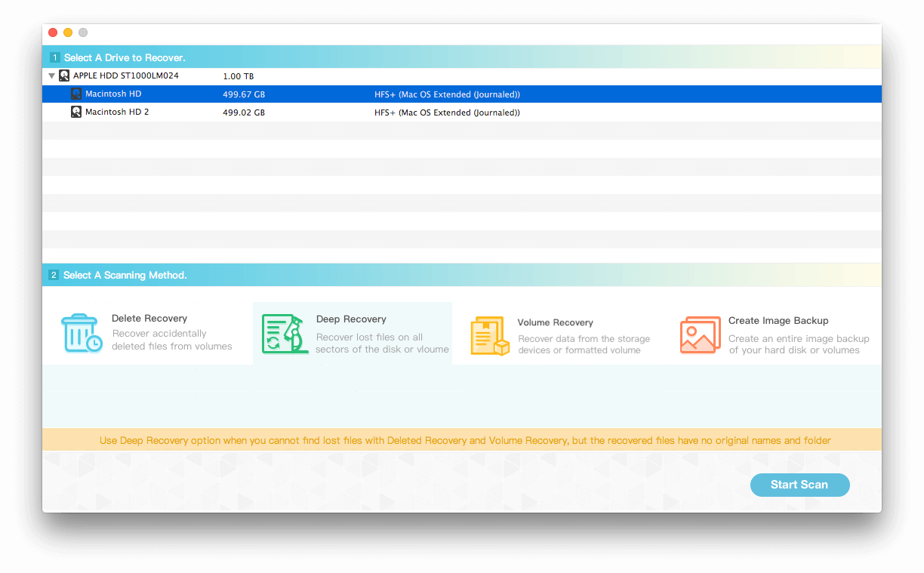
Task: Click 'Recover data from the storage devices' description
Action: point(584,344)
